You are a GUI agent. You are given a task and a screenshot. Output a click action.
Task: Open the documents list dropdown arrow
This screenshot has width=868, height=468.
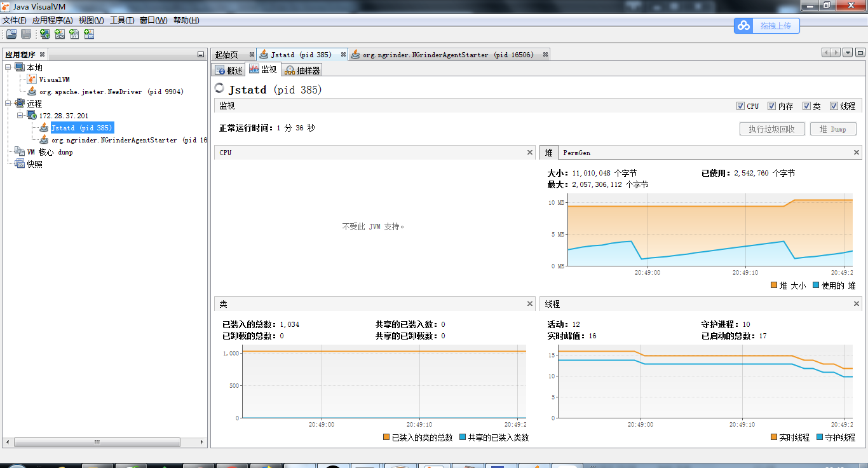(848, 53)
